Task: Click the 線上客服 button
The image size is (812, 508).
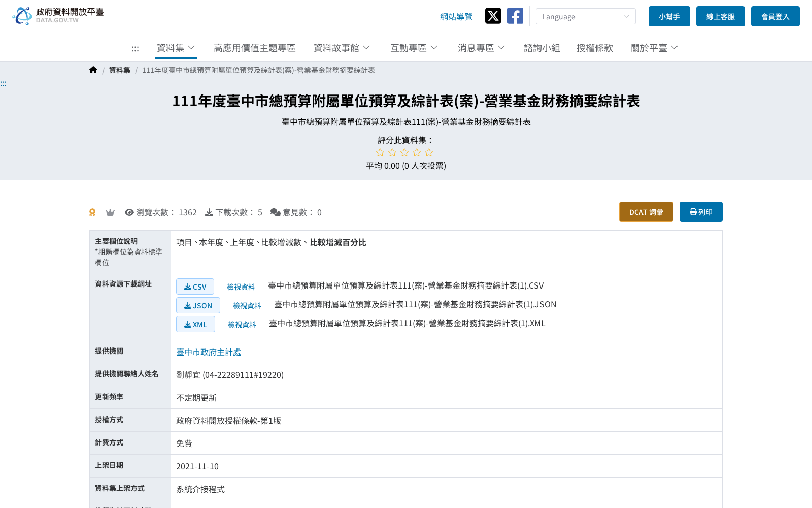Action: click(721, 16)
